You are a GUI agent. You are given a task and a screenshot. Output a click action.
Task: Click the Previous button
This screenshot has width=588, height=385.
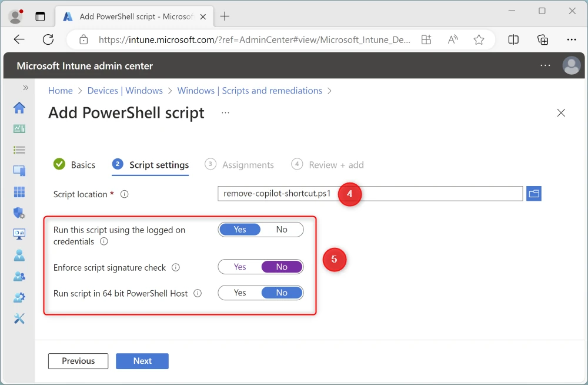pyautogui.click(x=78, y=361)
